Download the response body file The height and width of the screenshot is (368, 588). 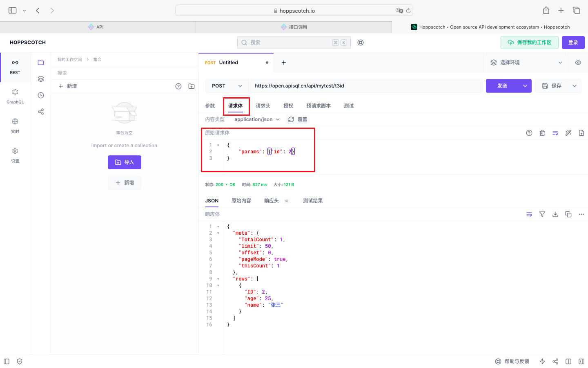point(555,214)
